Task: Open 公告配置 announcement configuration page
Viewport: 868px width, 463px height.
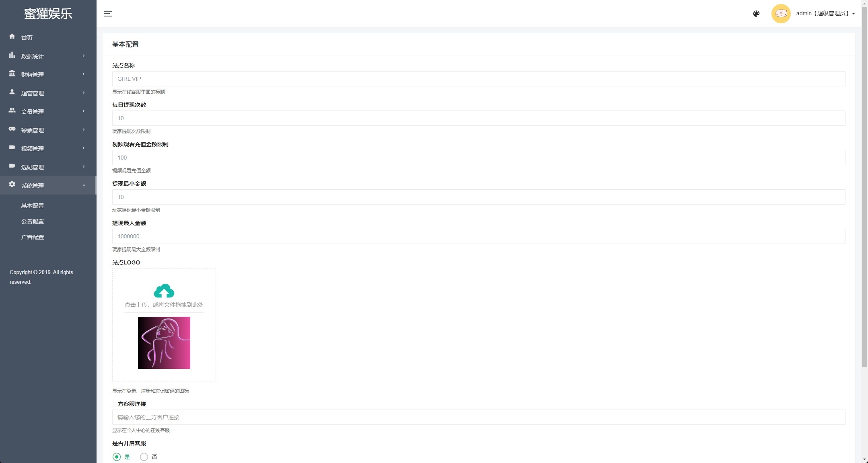Action: [32, 221]
